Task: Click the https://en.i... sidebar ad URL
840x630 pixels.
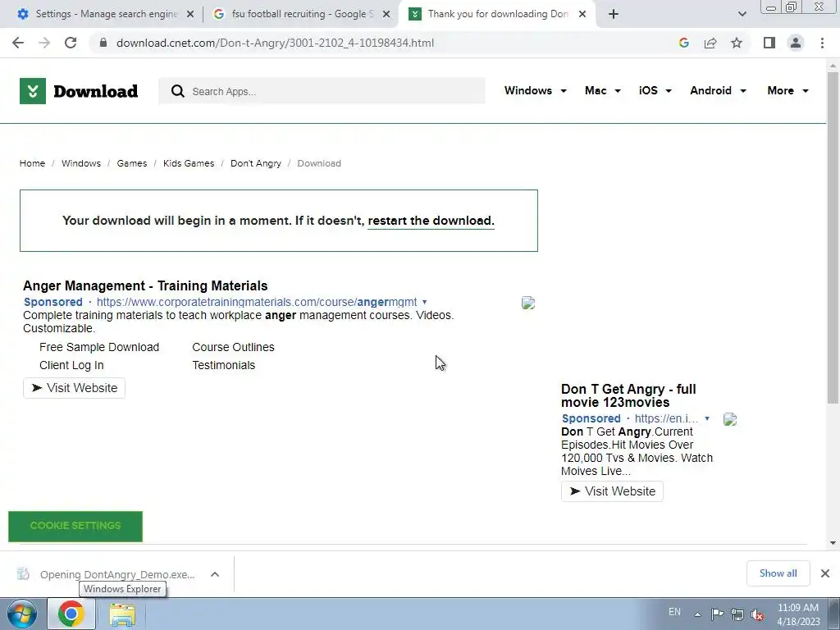Action: tap(666, 418)
